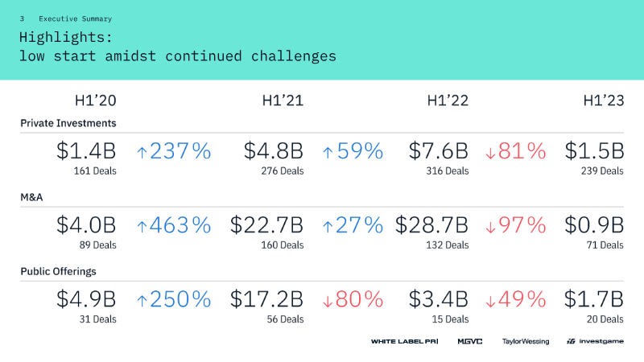
Task: Click the H1'20 column header
Action: click(95, 101)
